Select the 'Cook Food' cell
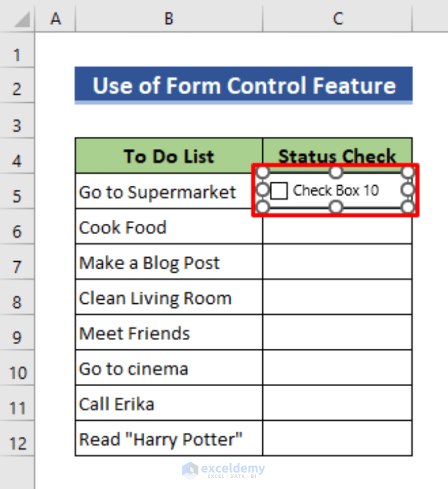This screenshot has width=448, height=489. (x=168, y=227)
